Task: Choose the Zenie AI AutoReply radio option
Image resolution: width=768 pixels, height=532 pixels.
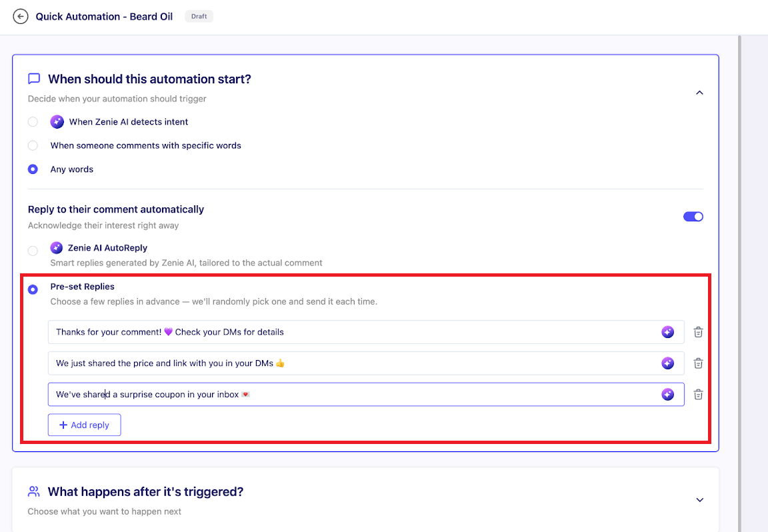Action: point(33,251)
